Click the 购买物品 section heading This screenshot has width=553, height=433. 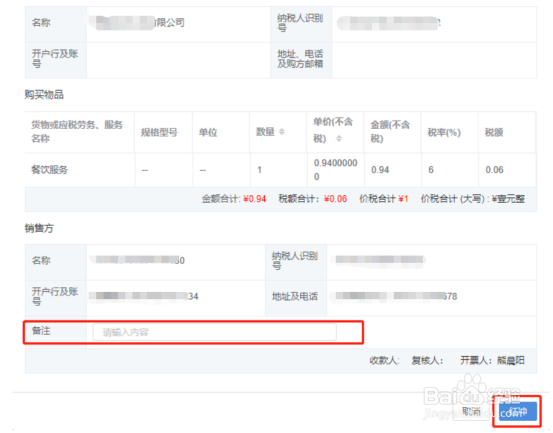pyautogui.click(x=44, y=94)
